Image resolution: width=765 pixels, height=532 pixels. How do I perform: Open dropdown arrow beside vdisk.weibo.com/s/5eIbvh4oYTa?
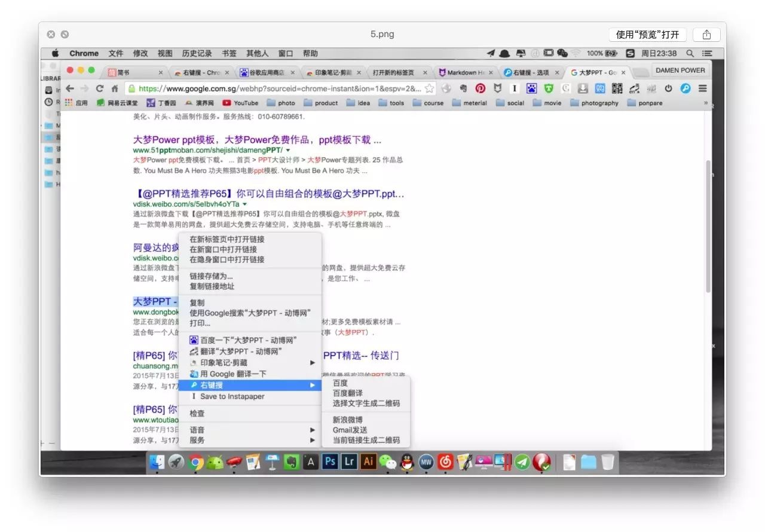pos(245,204)
